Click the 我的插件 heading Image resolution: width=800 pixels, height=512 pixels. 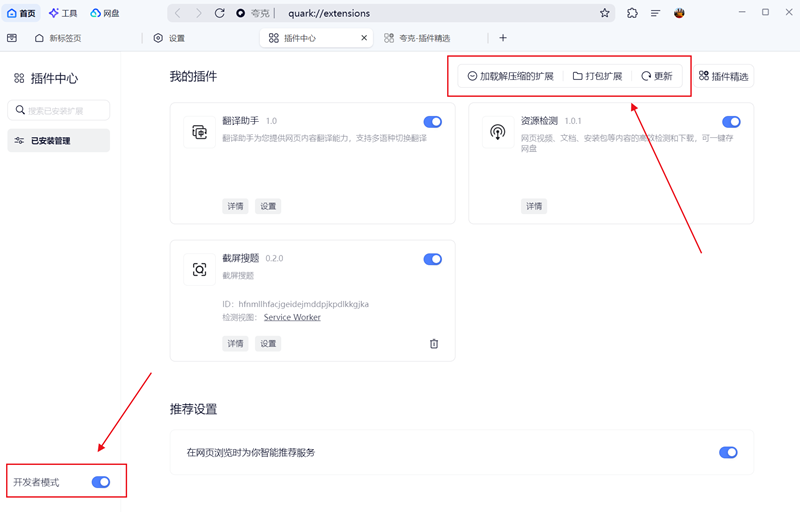point(193,76)
